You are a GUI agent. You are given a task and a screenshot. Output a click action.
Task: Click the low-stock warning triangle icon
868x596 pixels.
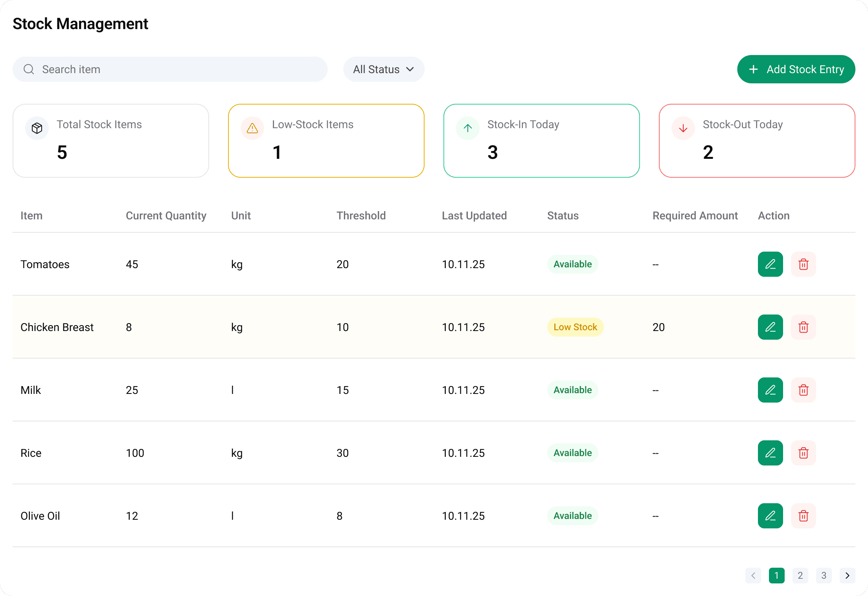pos(252,128)
